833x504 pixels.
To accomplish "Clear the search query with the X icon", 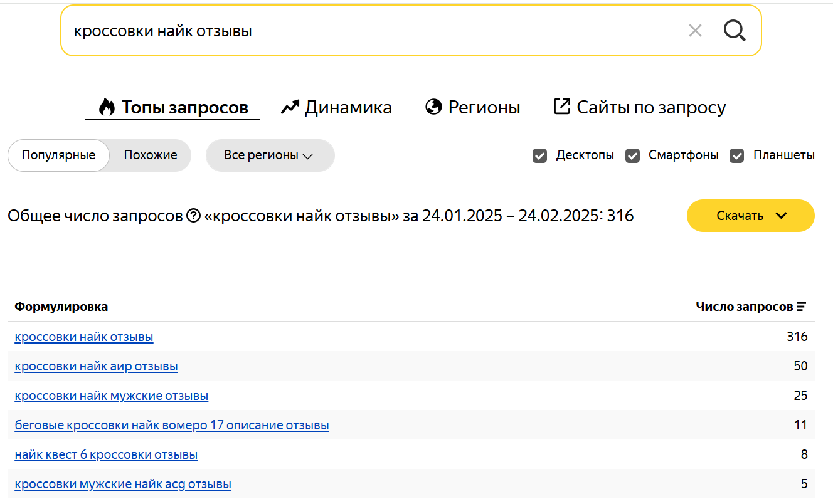I will 695,31.
